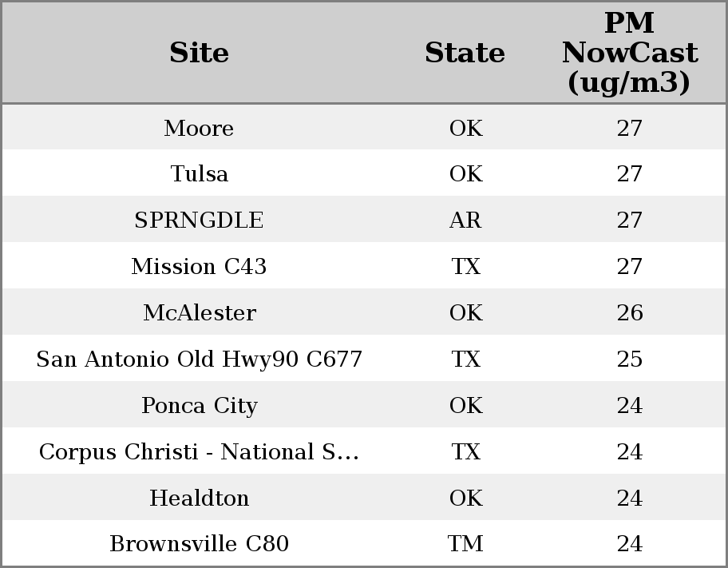Select the TM state cell
This screenshot has height=568, width=728.
[465, 544]
